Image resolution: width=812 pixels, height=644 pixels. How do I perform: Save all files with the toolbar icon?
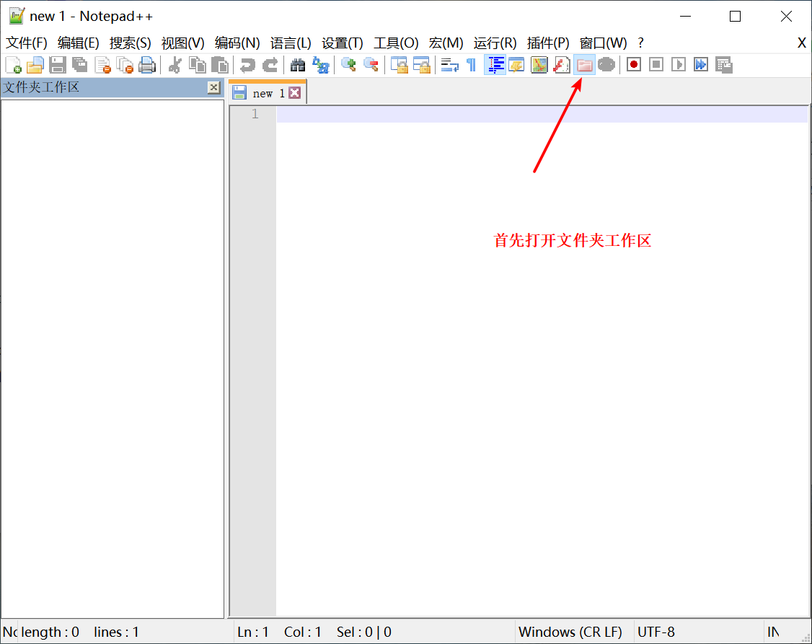(80, 65)
